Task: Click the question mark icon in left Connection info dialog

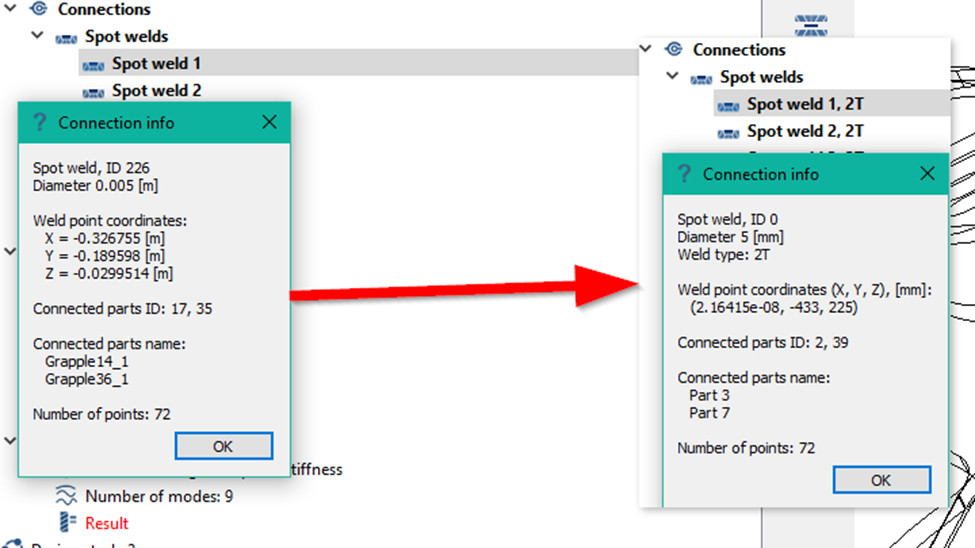Action: tap(40, 123)
